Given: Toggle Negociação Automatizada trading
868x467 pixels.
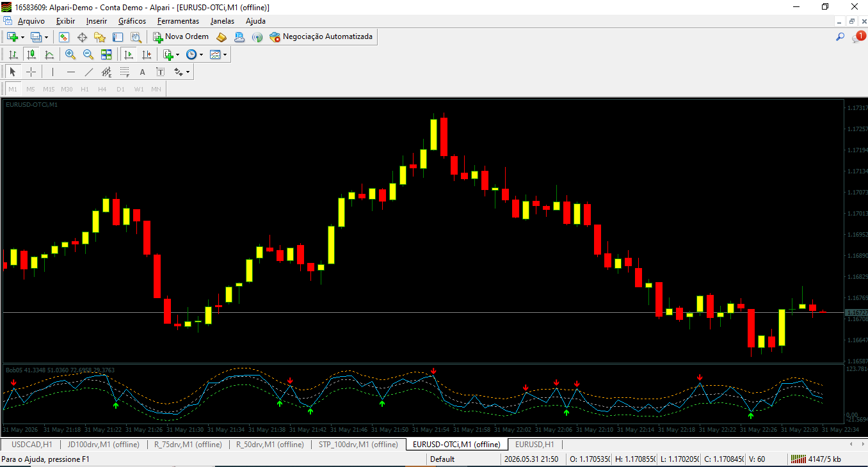Looking at the screenshot, I should tap(321, 37).
